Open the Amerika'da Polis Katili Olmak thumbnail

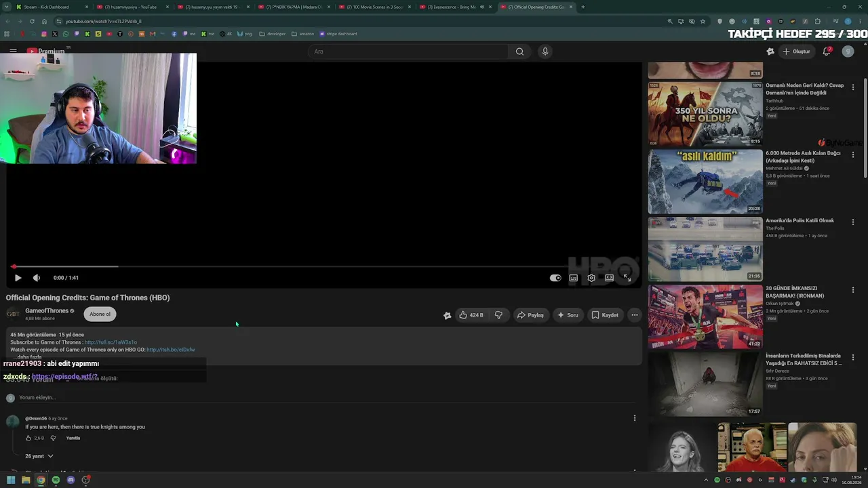[705, 249]
